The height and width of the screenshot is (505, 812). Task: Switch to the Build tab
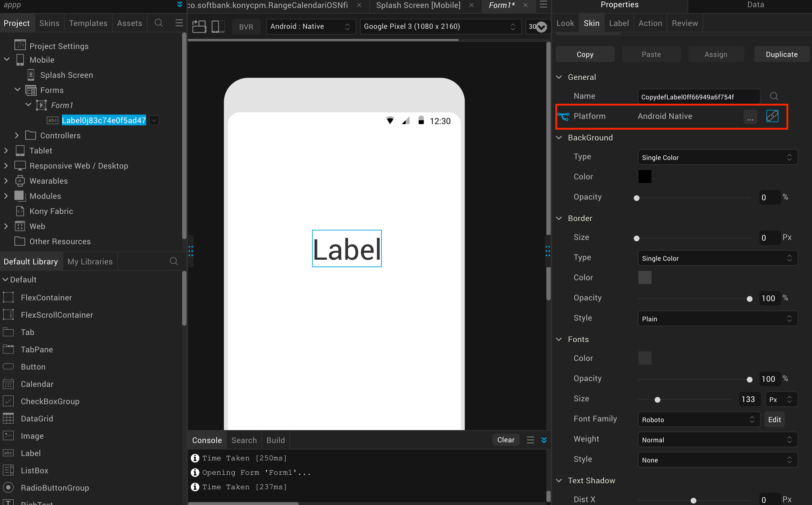tap(275, 440)
